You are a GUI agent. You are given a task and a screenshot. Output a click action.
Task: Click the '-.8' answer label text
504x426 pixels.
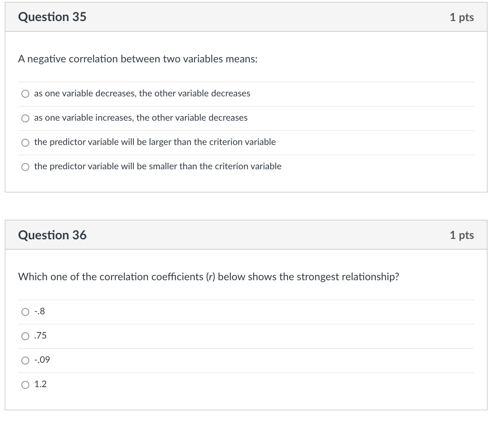40,311
